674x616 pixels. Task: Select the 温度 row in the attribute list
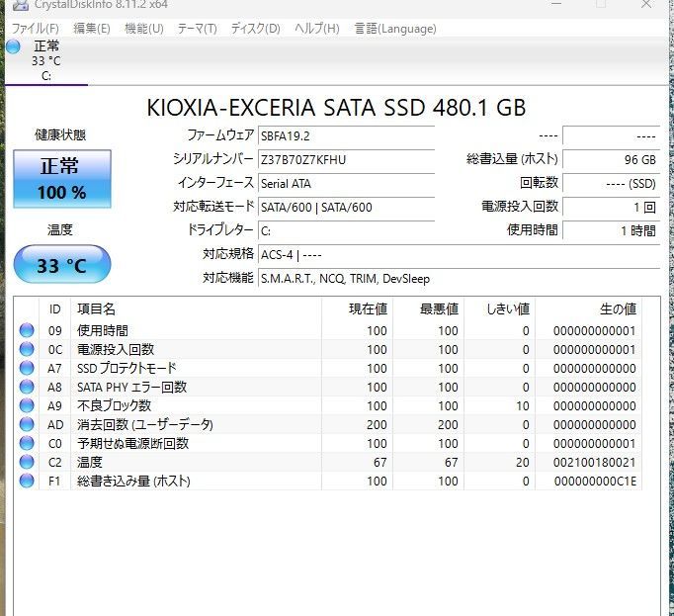pos(328,462)
